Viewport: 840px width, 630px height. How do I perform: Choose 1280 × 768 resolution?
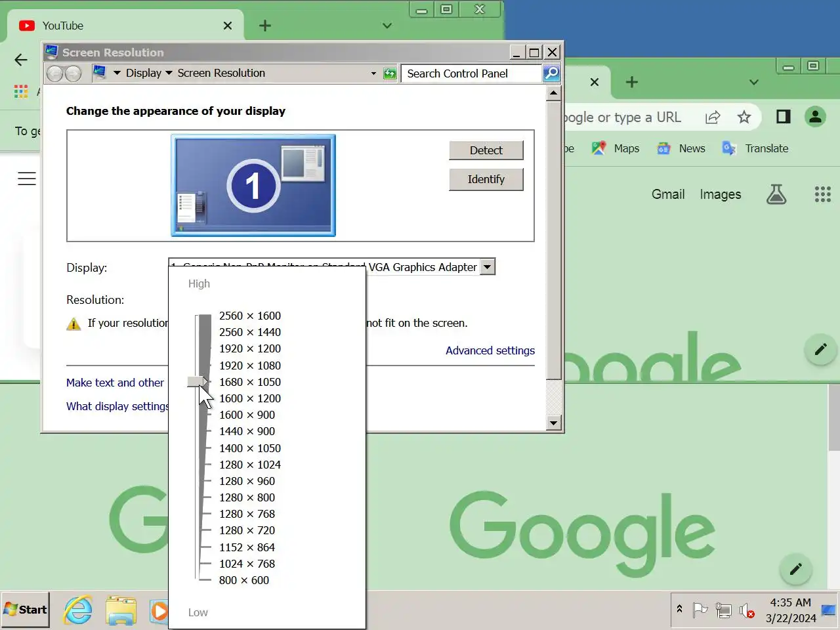(x=247, y=514)
